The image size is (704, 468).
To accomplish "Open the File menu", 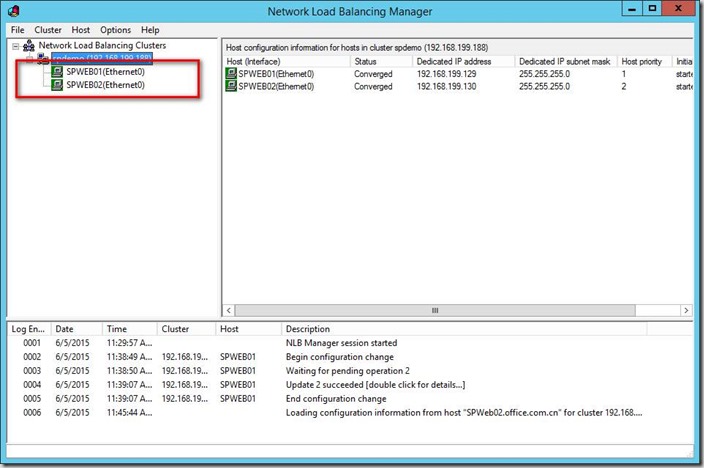I will pyautogui.click(x=17, y=30).
